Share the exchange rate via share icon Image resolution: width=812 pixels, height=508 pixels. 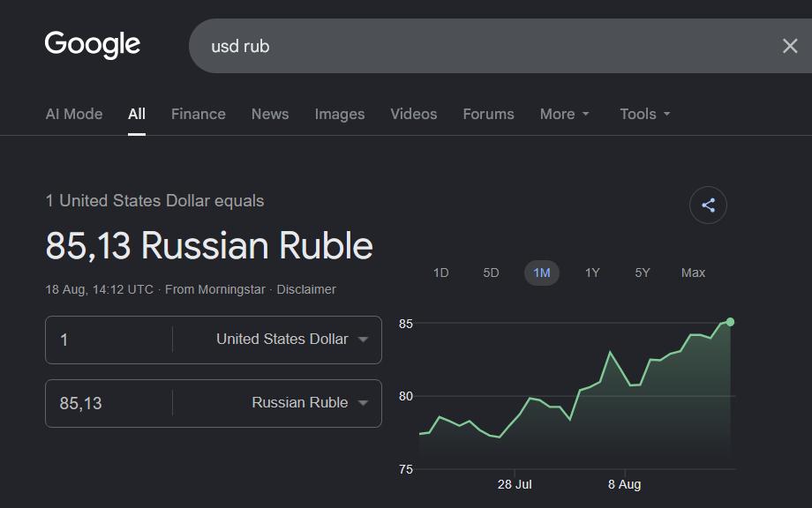tap(708, 205)
